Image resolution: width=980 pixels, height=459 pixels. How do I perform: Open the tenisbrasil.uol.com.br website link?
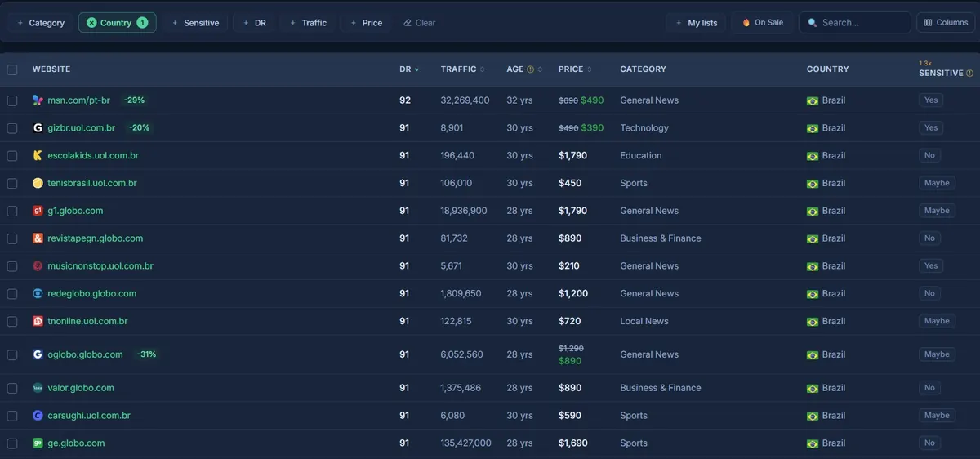point(92,184)
